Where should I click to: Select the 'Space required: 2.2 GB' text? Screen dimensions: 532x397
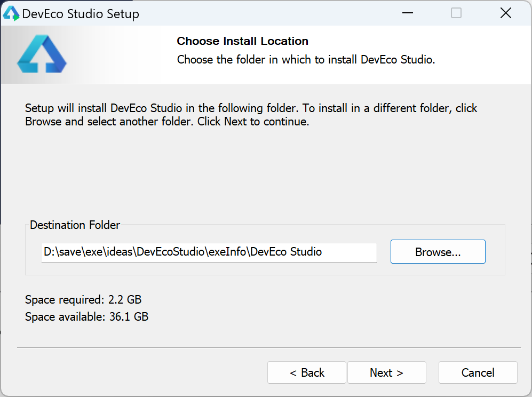83,299
